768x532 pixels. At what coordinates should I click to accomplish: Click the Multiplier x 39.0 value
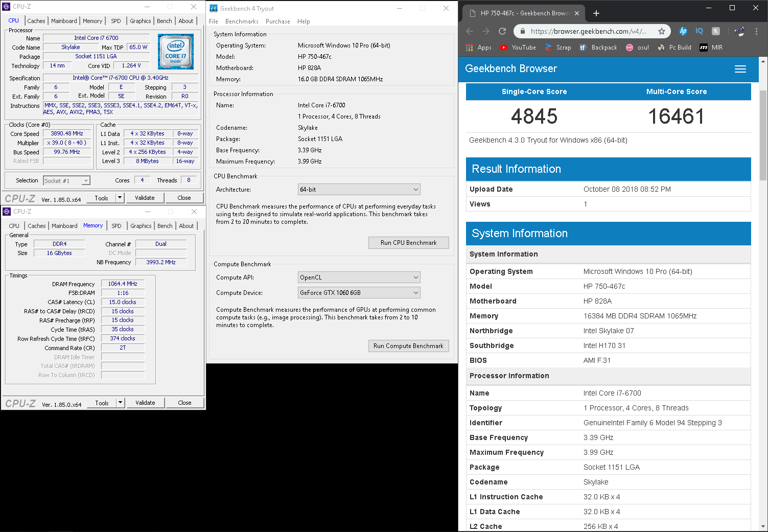(x=67, y=143)
